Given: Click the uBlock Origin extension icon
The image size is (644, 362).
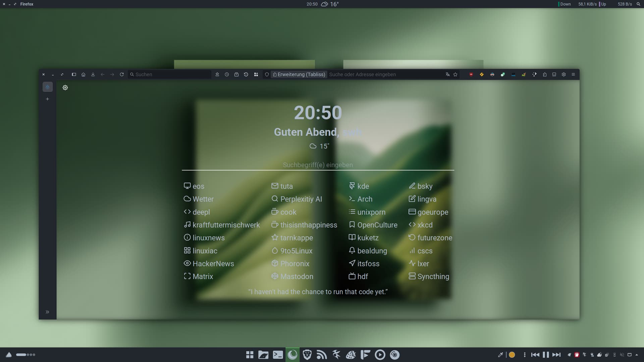Looking at the screenshot, I should coord(471,74).
